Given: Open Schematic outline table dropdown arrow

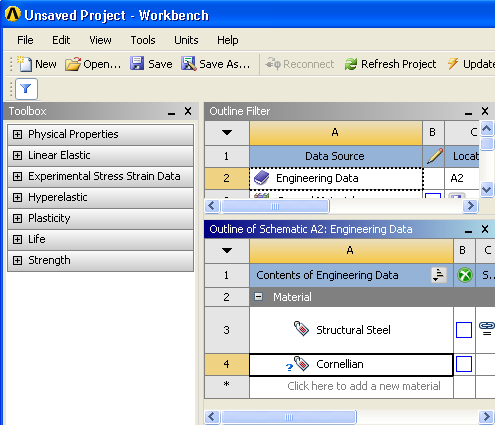Looking at the screenshot, I should (x=227, y=251).
